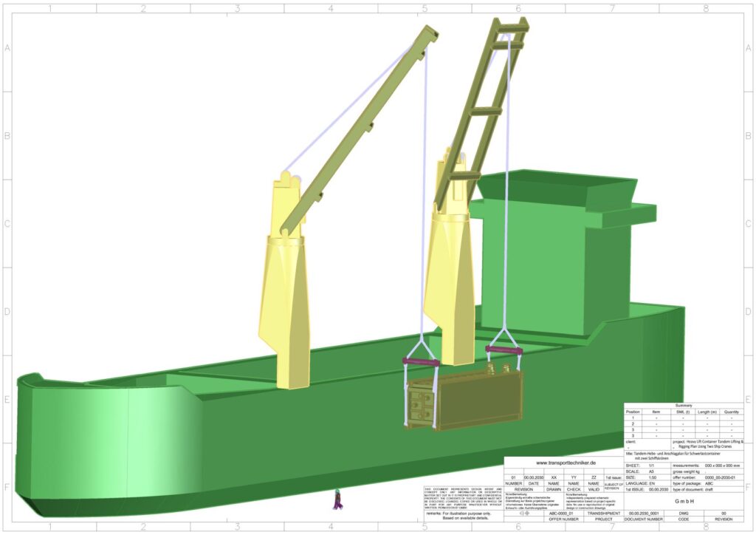Click the 'DWG' cell
756x535 pixels.
pyautogui.click(x=683, y=514)
